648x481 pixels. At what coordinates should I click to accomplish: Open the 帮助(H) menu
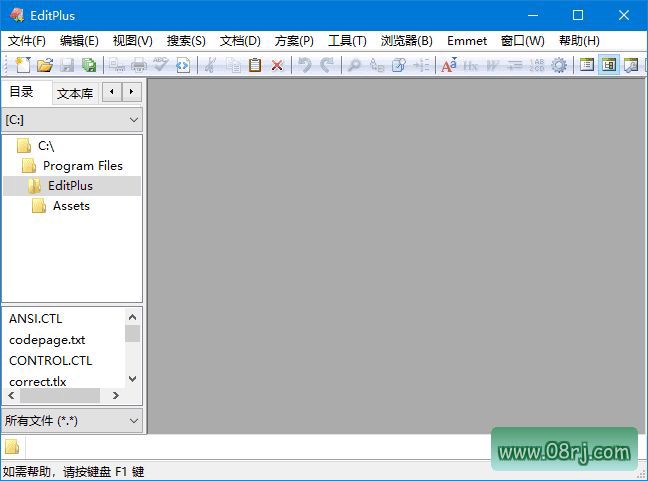point(579,41)
